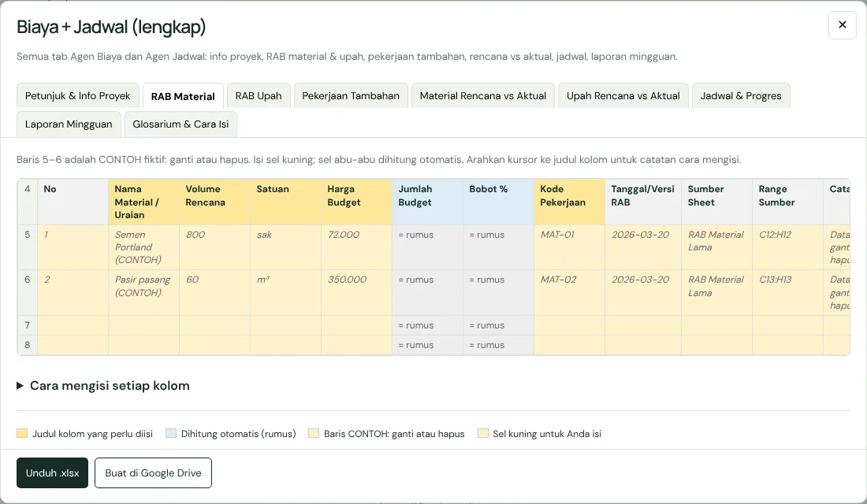This screenshot has height=504, width=867.
Task: Click the volume cell showing 60
Action: [x=214, y=292]
